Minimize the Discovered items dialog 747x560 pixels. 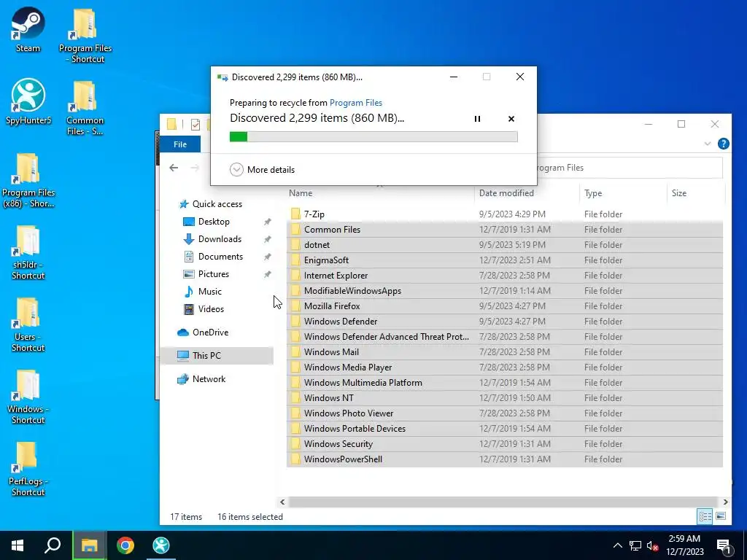[x=454, y=77]
